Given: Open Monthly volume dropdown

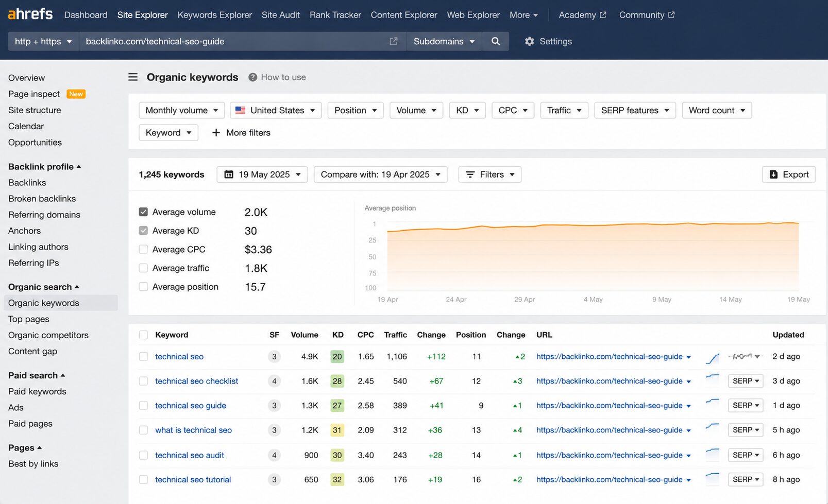Looking at the screenshot, I should click(x=181, y=110).
